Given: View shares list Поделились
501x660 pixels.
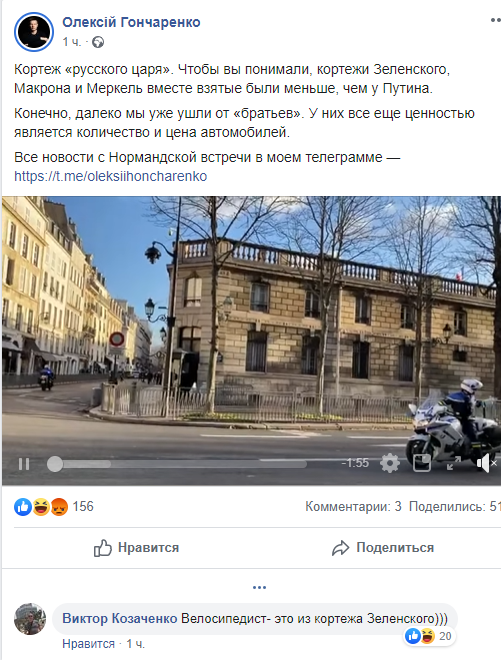Looking at the screenshot, I should pyautogui.click(x=455, y=506).
